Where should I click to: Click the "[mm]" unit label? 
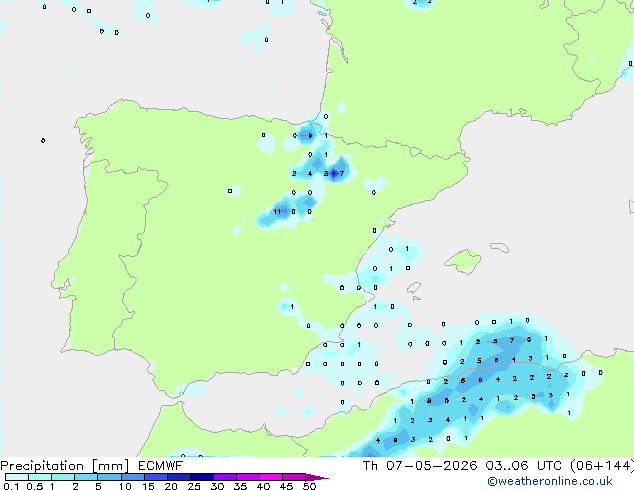point(110,466)
